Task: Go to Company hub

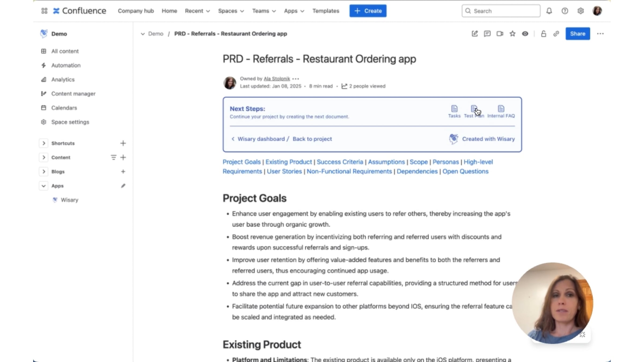Action: pos(136,11)
